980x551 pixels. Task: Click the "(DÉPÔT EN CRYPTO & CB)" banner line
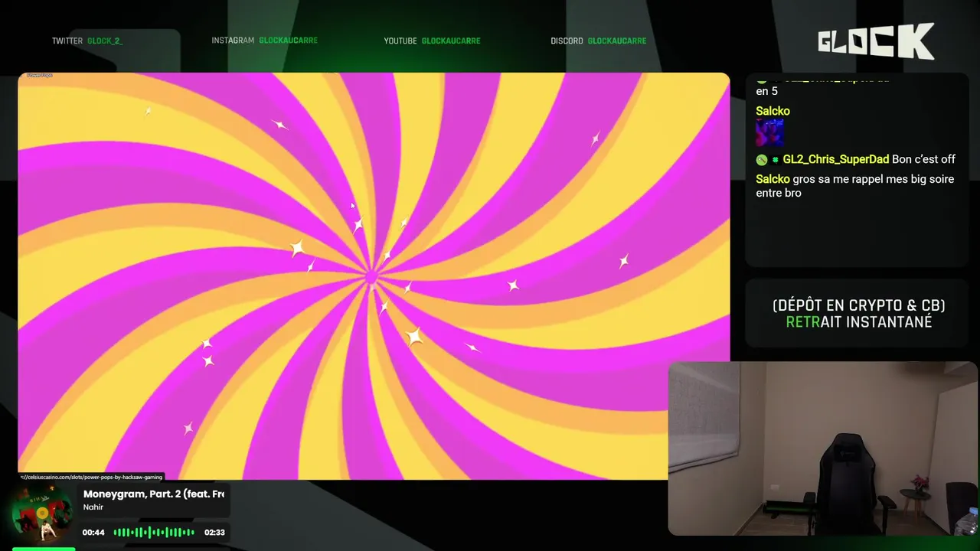(x=859, y=305)
